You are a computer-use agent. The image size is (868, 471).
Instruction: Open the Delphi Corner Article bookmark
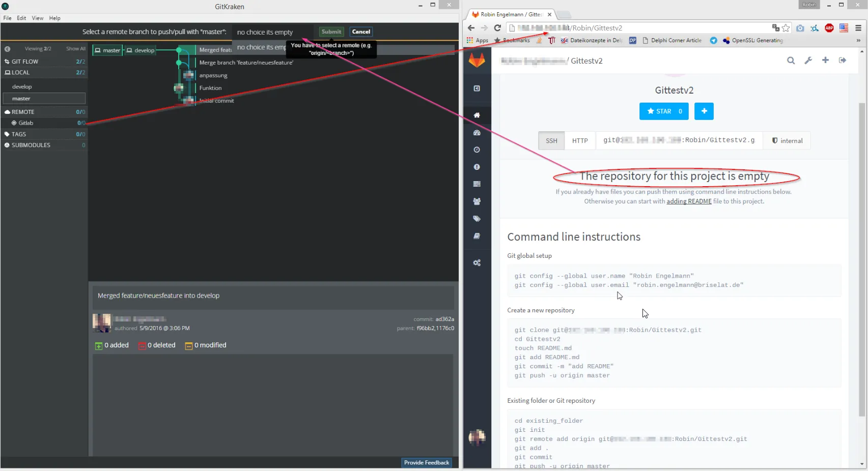(672, 41)
